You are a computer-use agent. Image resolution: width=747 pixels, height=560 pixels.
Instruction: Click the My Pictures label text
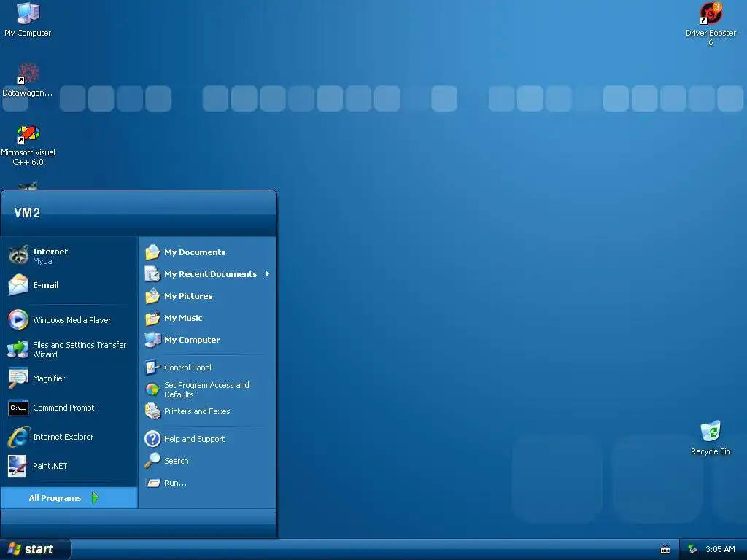coord(188,296)
